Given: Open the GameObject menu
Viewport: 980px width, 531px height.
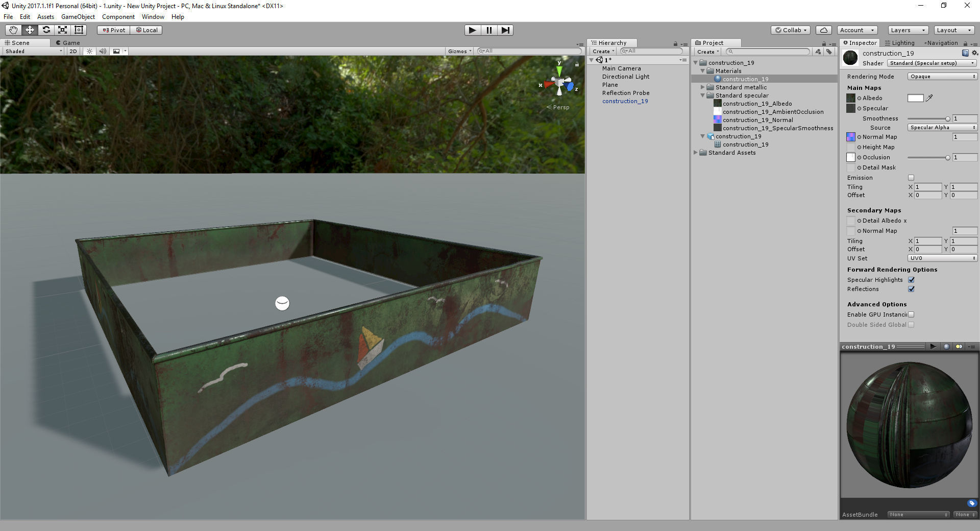Looking at the screenshot, I should 78,17.
